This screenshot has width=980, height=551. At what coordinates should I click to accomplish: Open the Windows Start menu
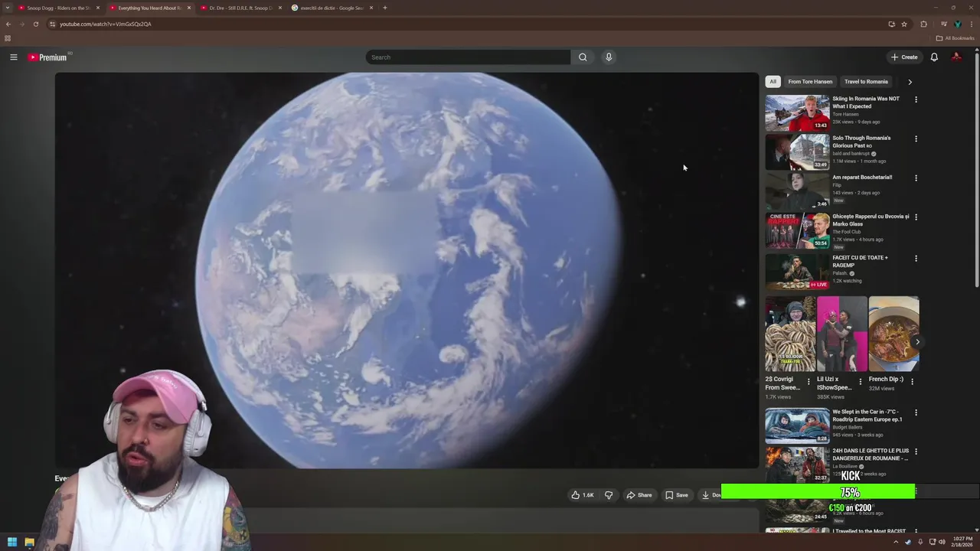click(11, 543)
